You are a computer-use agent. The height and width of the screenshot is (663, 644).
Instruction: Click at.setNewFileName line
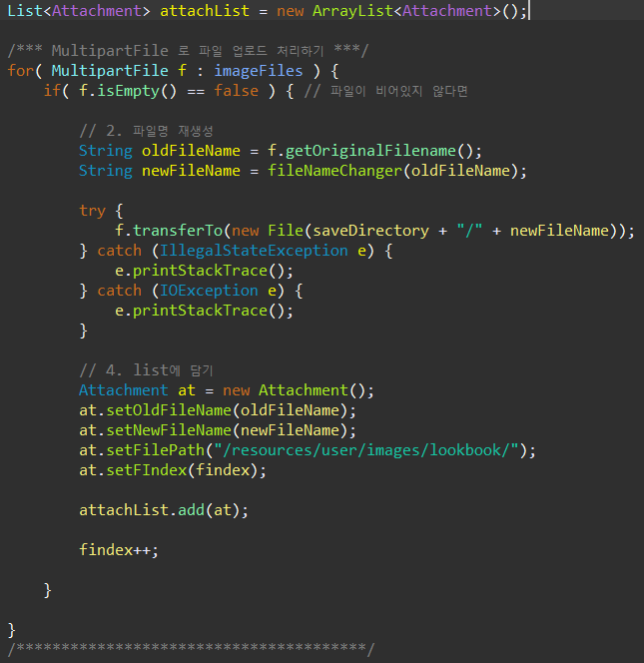(218, 430)
